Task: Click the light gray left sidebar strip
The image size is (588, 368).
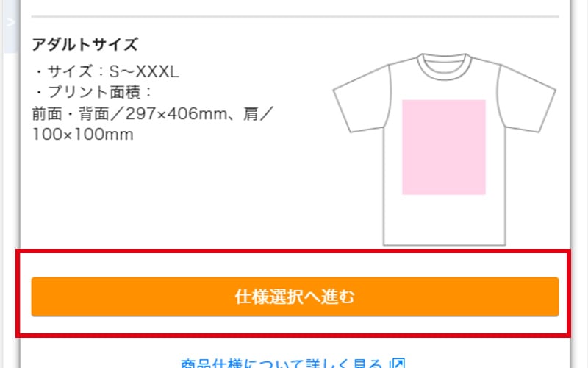Action: click(11, 26)
